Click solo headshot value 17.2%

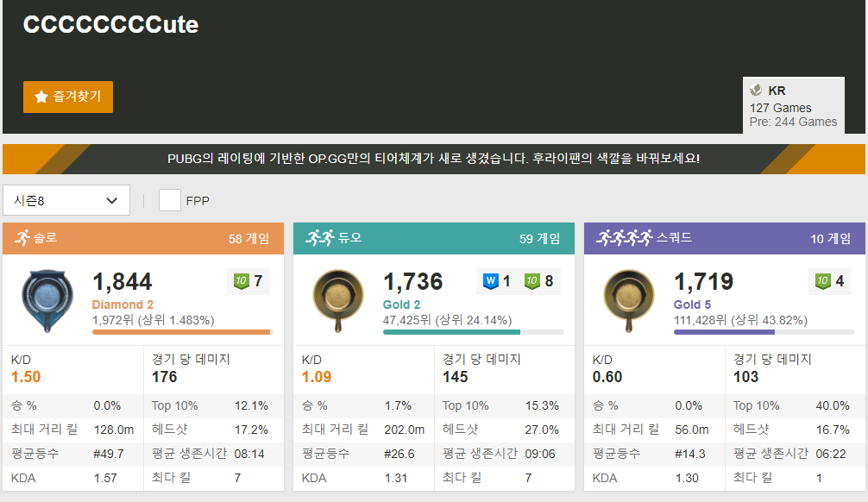(251, 430)
